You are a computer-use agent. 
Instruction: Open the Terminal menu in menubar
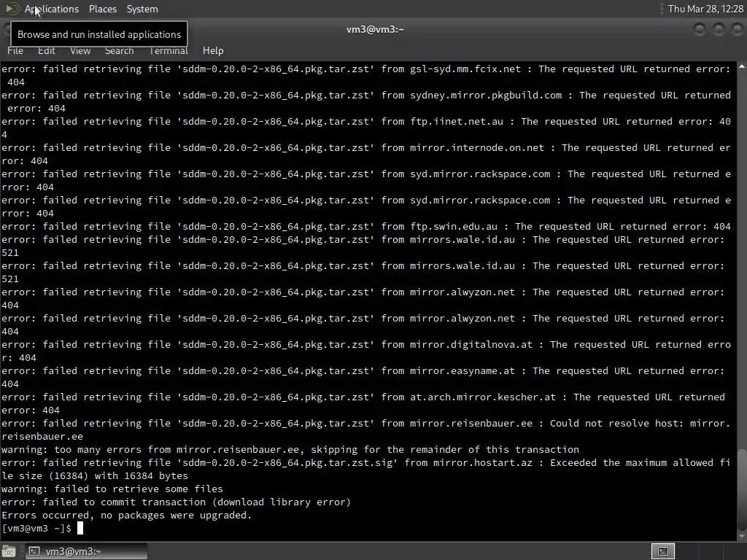tap(169, 50)
